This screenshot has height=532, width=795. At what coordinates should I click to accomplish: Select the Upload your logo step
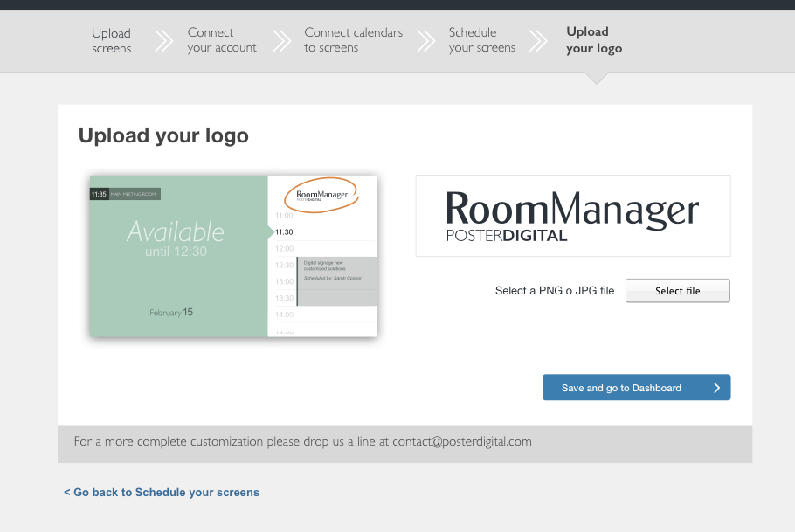[594, 40]
